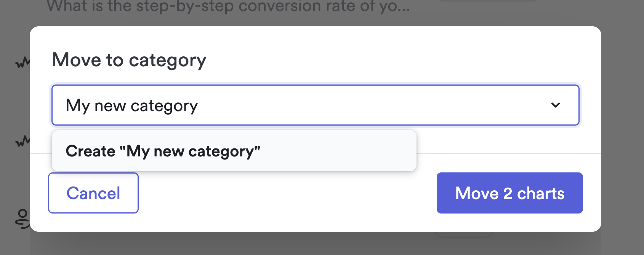Dismiss the Move to category dialog via Cancel

point(93,193)
